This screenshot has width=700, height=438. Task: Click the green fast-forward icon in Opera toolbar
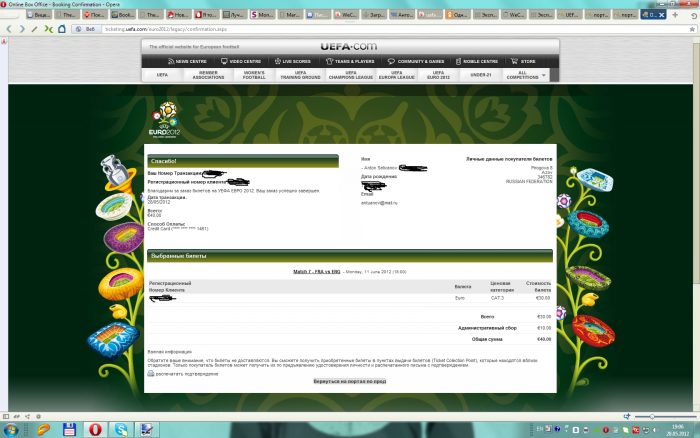[x=48, y=29]
